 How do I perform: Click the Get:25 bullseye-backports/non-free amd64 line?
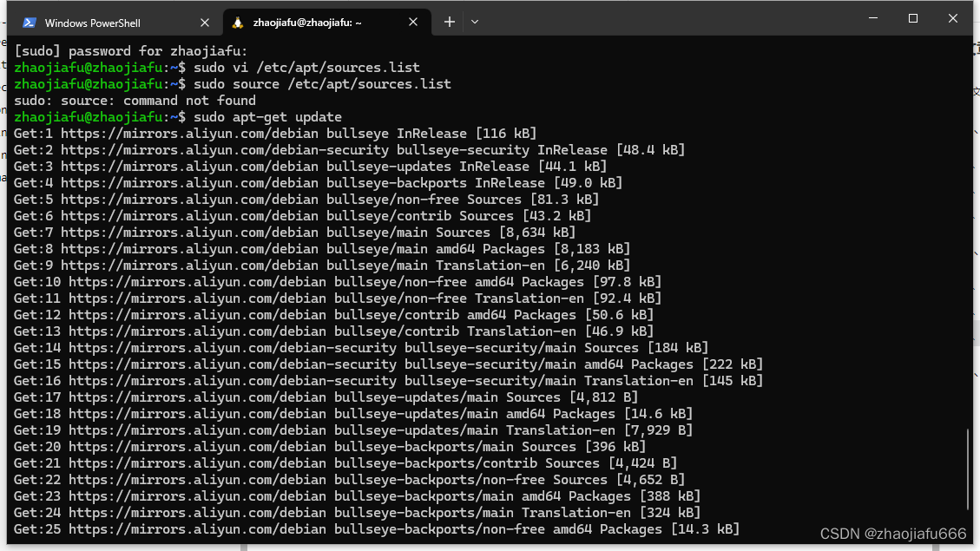tap(377, 529)
